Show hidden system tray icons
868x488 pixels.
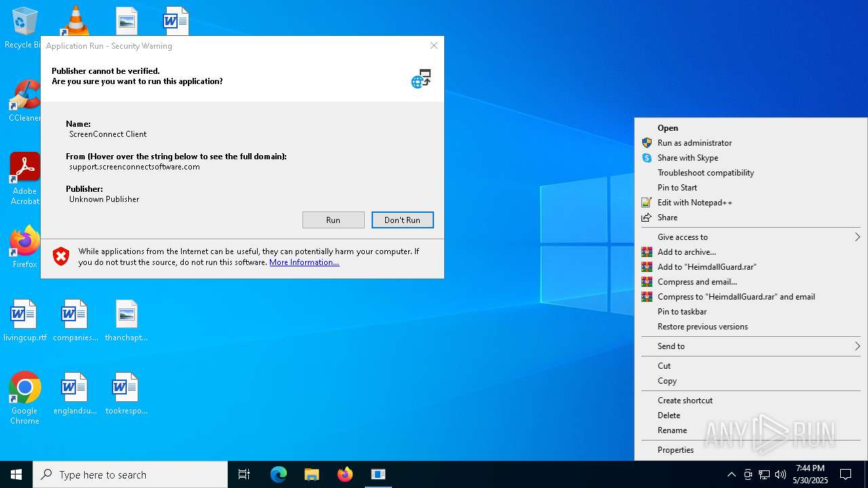(x=731, y=474)
